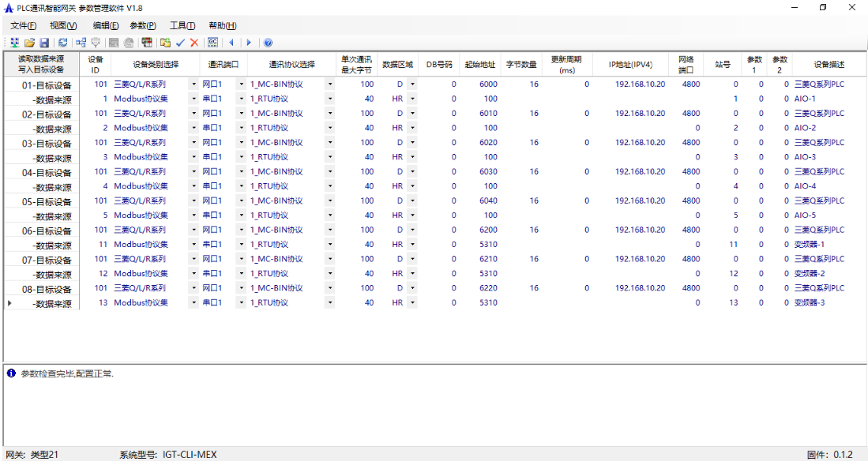
Task: Click the red X delete icon
Action: point(194,43)
